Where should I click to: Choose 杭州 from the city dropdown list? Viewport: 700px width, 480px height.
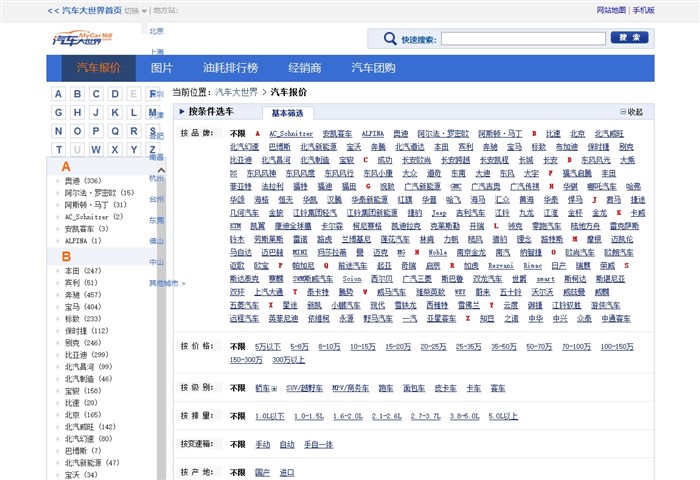point(156,178)
